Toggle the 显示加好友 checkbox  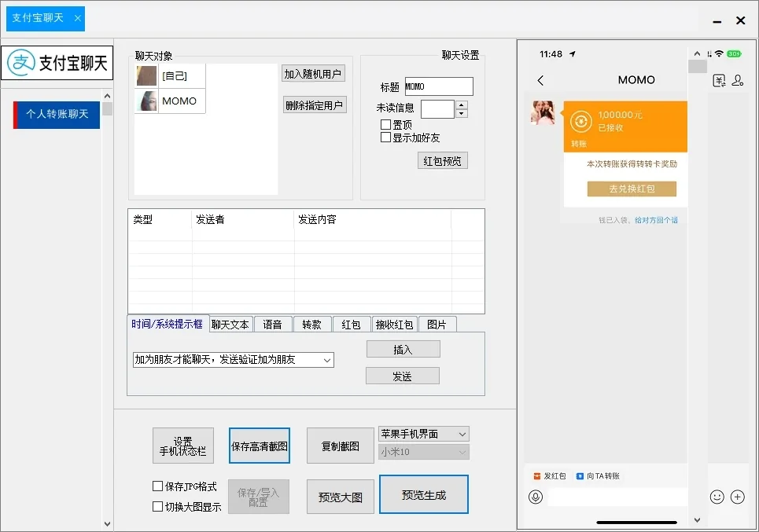386,138
